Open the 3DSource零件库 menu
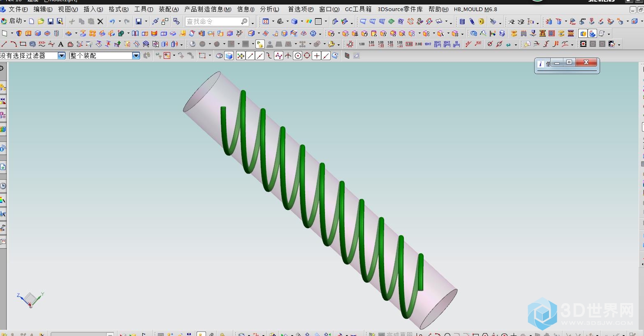The height and width of the screenshot is (336, 644). coord(400,9)
